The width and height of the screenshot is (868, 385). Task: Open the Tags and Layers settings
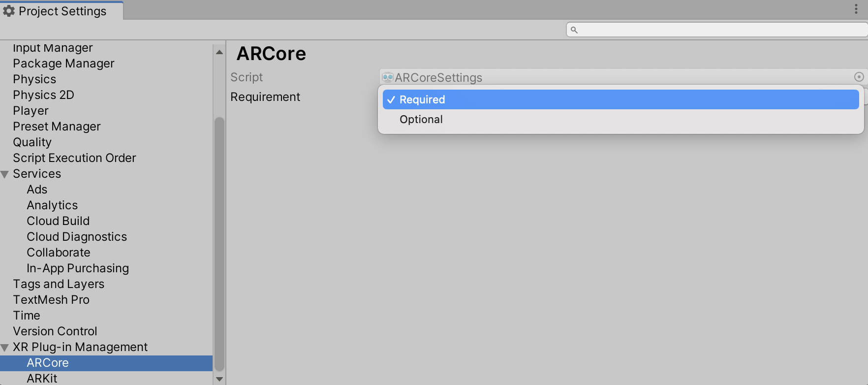[x=58, y=284]
